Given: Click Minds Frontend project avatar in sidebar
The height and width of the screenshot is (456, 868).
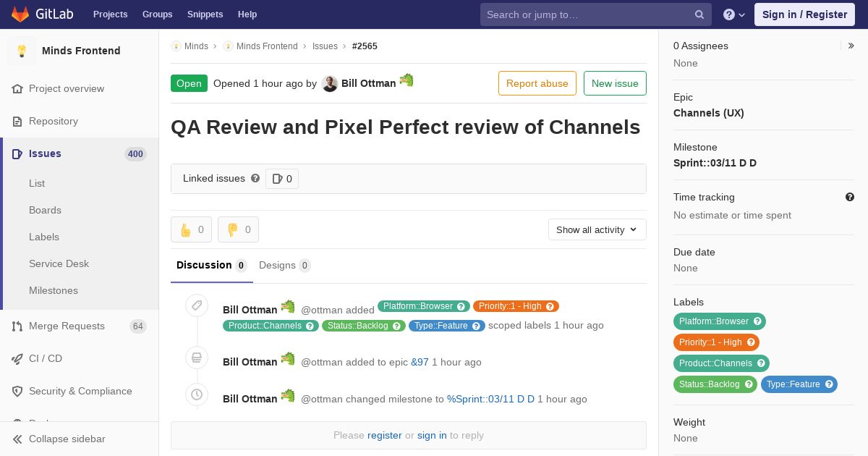Looking at the screenshot, I should [x=22, y=51].
